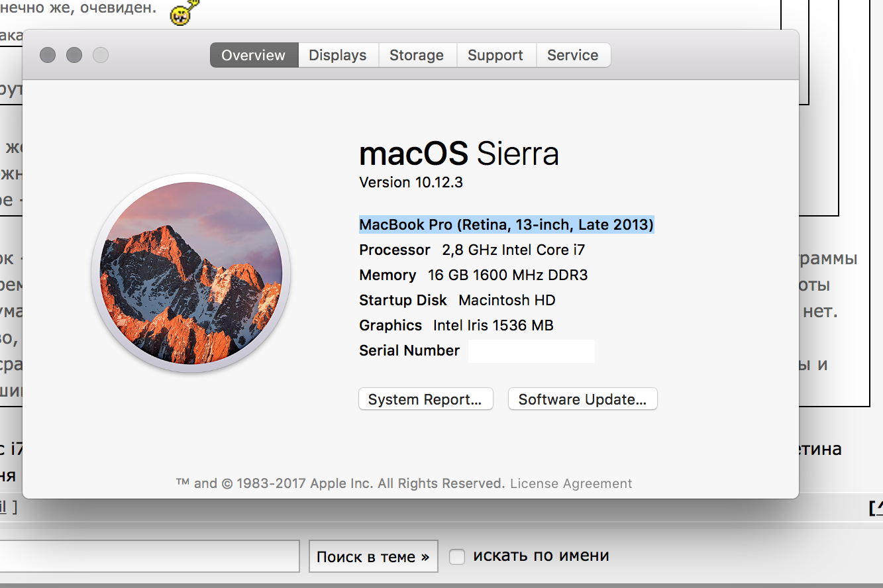883x588 pixels.
Task: Click the "Поиск в теме »" button
Action: coord(374,556)
